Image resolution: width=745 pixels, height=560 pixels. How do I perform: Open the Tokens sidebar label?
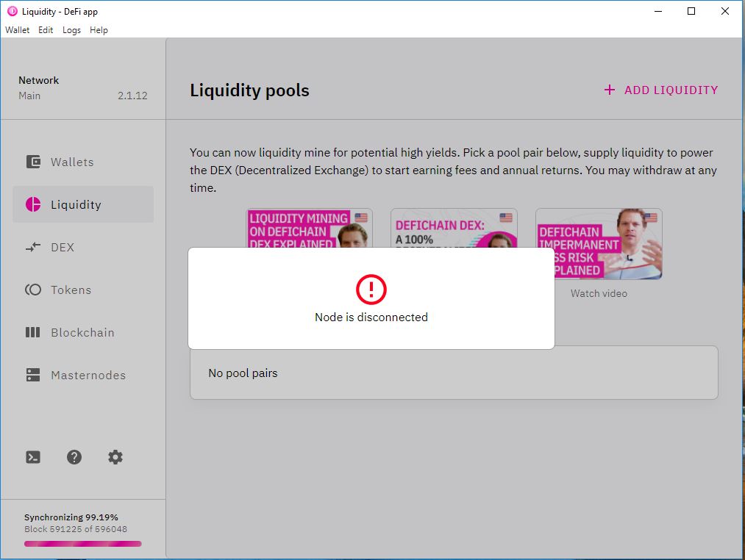click(x=71, y=290)
